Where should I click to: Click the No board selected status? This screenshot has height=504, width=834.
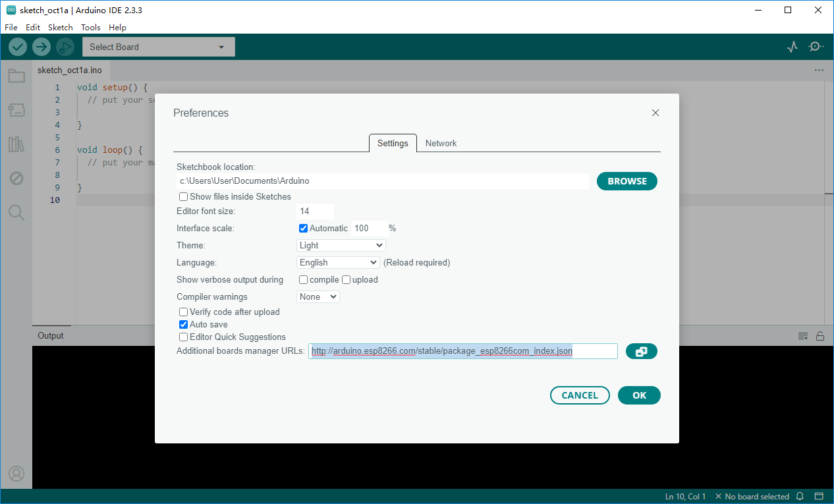(x=752, y=497)
